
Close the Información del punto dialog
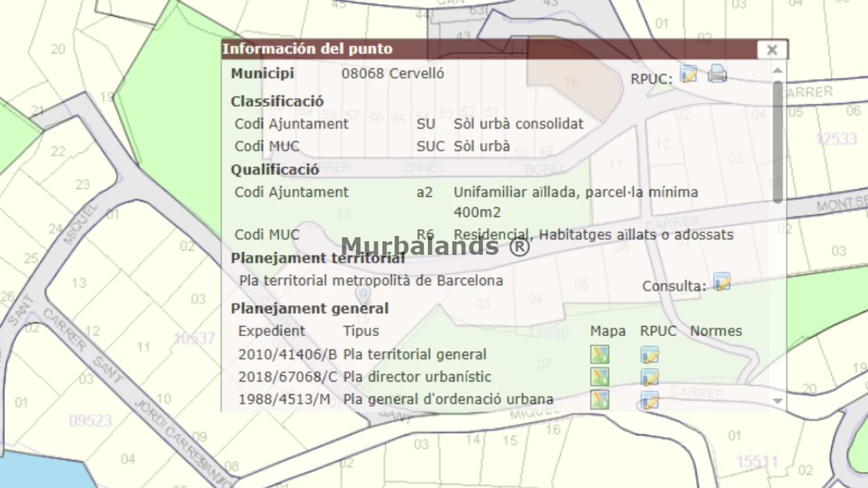coord(772,49)
